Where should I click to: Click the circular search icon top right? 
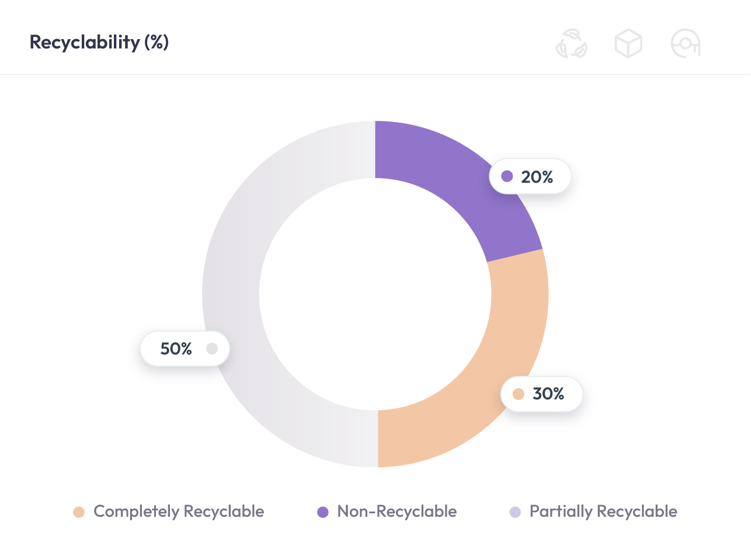click(x=684, y=43)
